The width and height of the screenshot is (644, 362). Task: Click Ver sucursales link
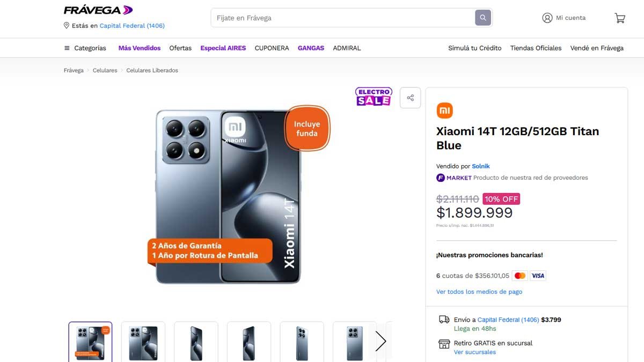click(475, 352)
